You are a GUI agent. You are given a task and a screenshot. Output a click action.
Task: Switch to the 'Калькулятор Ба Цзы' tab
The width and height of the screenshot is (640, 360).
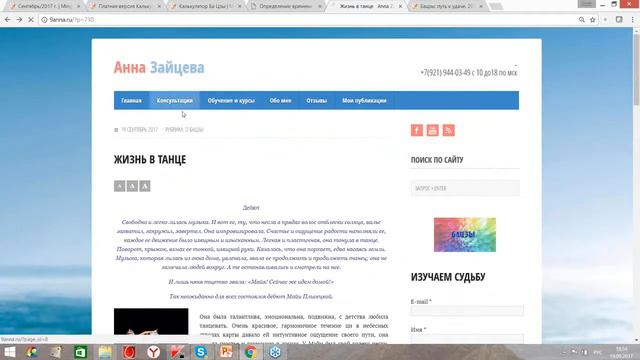tap(205, 7)
